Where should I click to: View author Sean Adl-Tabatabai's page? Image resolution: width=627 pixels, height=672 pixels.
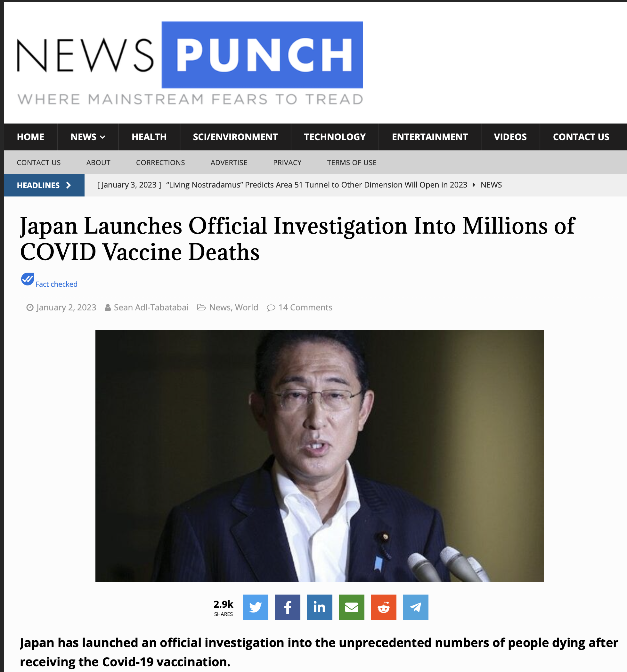coord(151,307)
